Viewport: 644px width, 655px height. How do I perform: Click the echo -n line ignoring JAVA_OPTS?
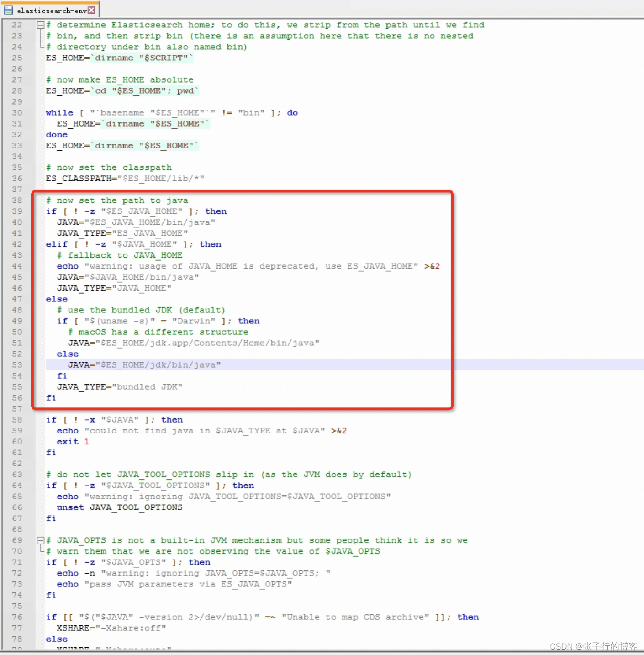tap(194, 573)
